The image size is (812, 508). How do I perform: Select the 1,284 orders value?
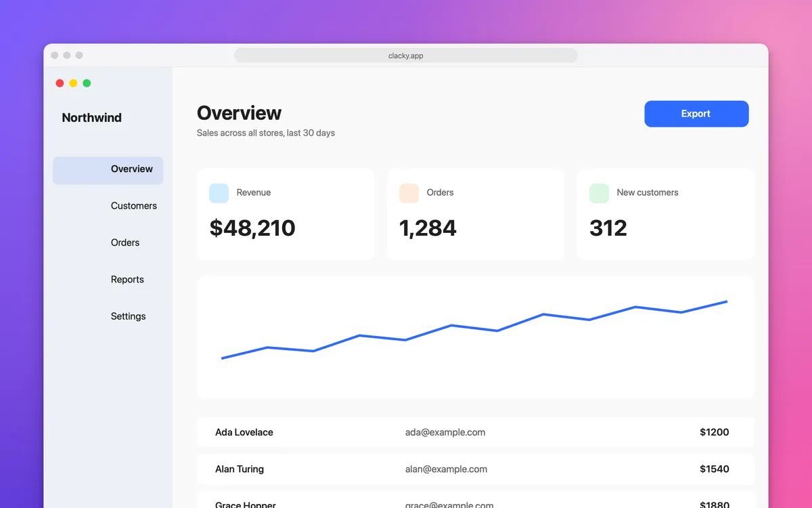coord(428,228)
